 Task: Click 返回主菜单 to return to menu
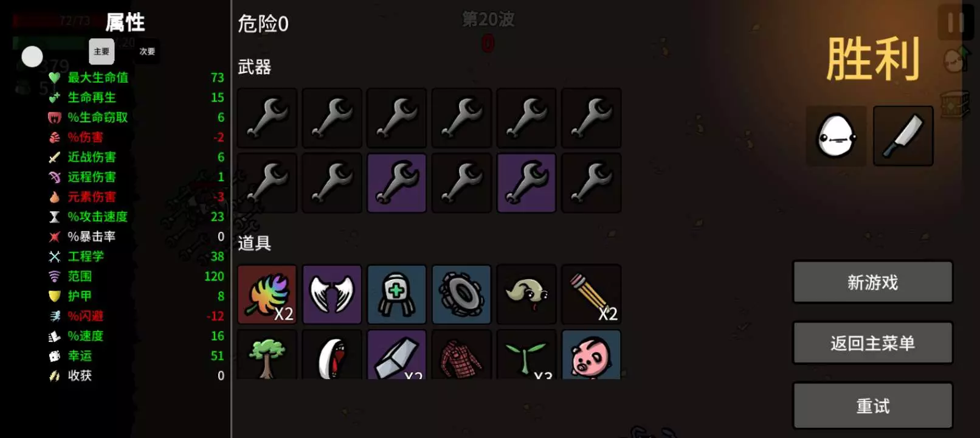[872, 343]
